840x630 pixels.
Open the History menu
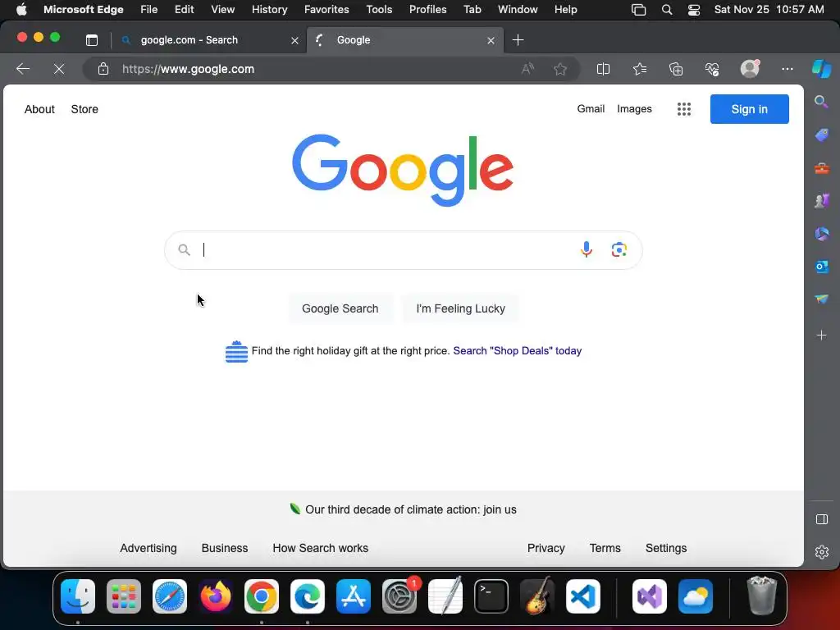click(269, 10)
